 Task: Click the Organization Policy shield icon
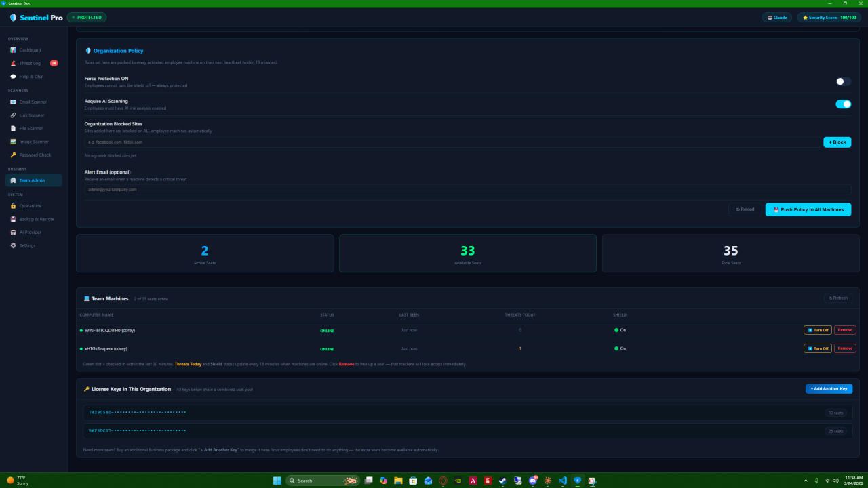click(x=88, y=51)
